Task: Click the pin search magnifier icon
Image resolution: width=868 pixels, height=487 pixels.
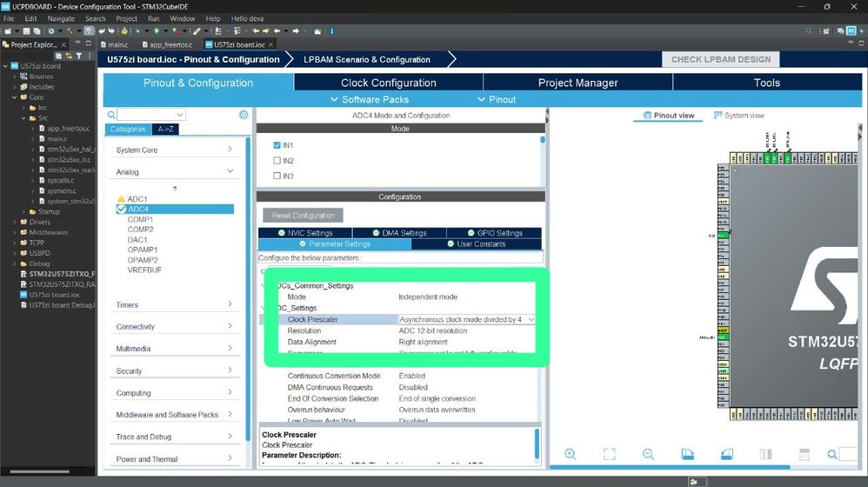Action: click(832, 454)
